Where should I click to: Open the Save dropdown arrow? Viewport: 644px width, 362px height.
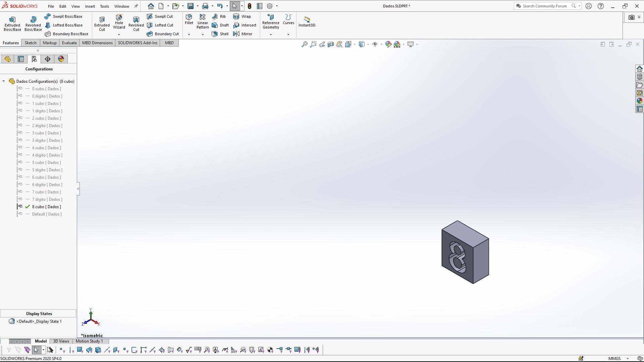[198, 6]
